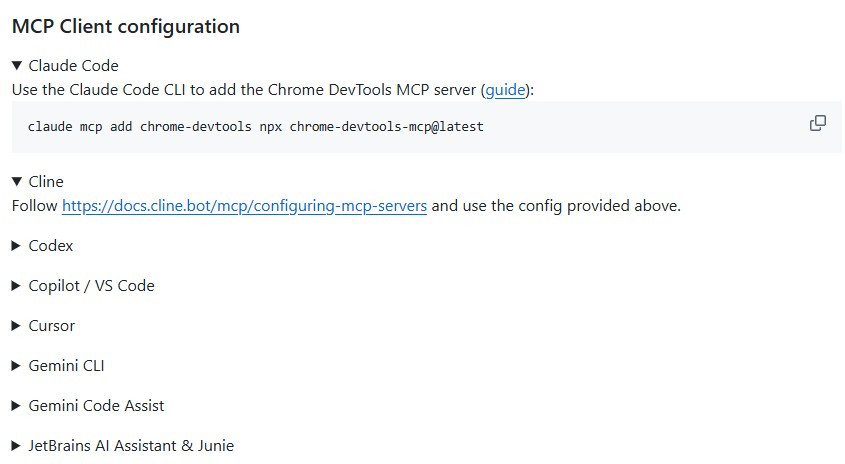Click the disclosure triangle beside Cursor
This screenshot has width=845, height=464.
17,326
